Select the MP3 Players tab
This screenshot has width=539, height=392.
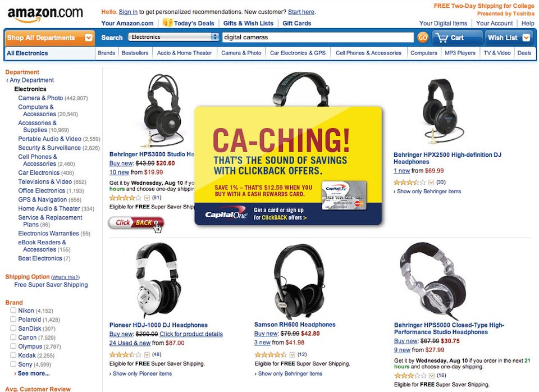[460, 53]
